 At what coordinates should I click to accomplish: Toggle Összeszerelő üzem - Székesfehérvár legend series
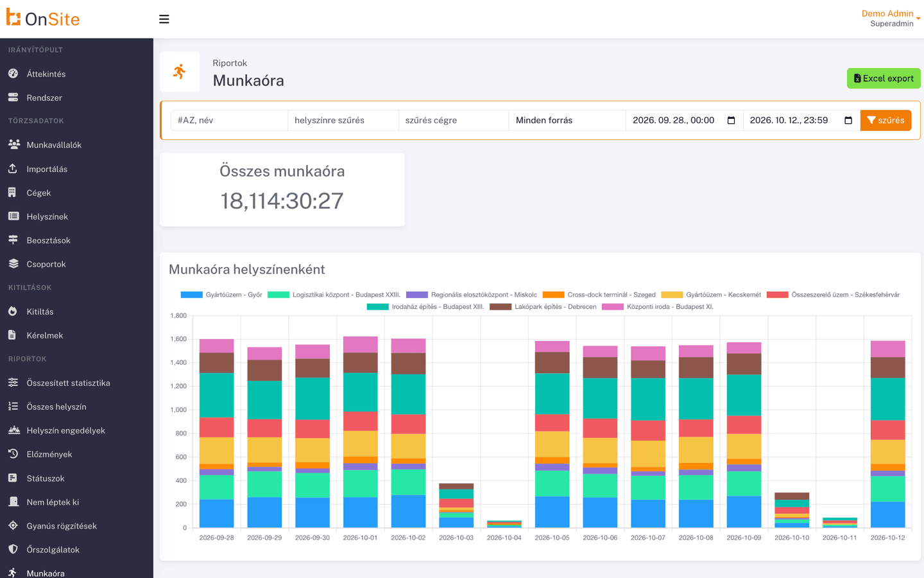pos(833,295)
